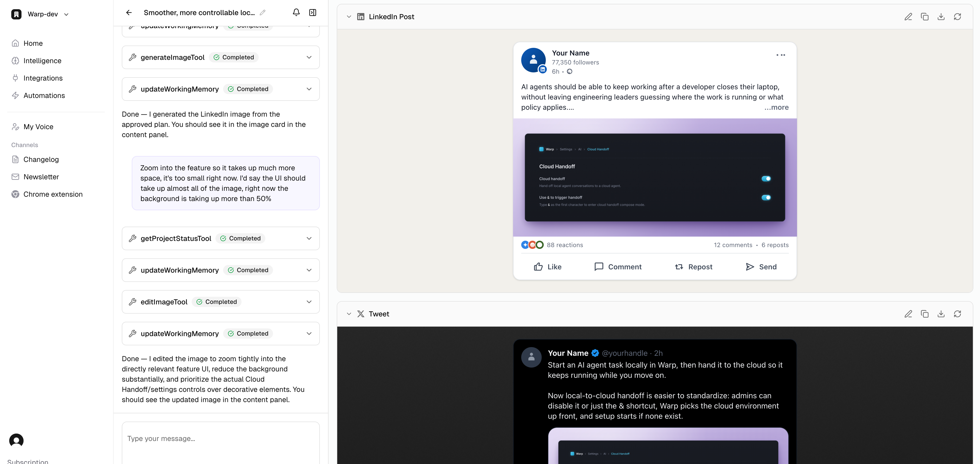
Task: Open the Warp-dev workspace dropdown
Action: pyautogui.click(x=40, y=14)
